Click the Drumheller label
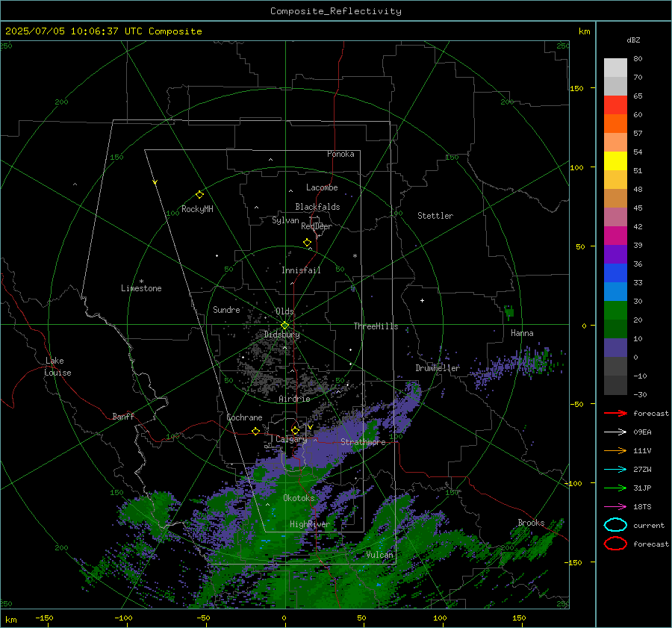Image resolution: width=672 pixels, height=628 pixels. point(438,368)
